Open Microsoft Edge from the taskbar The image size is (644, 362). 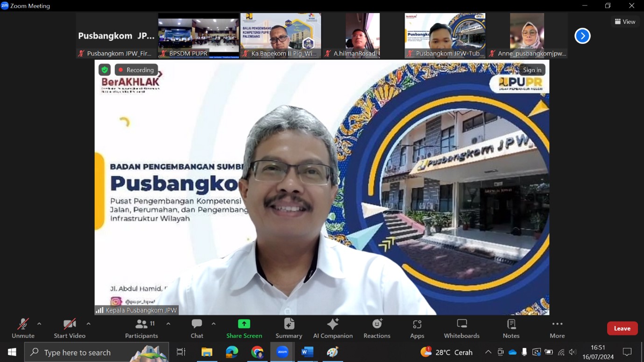[x=232, y=352]
